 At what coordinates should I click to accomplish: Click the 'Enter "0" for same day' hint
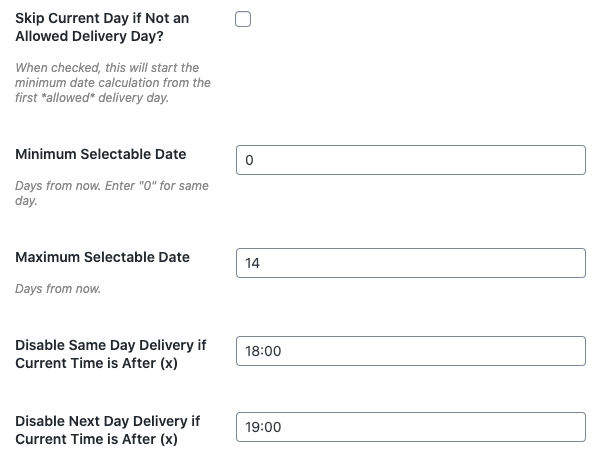[x=112, y=193]
